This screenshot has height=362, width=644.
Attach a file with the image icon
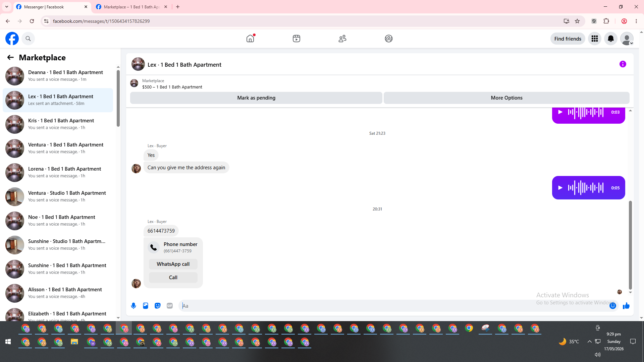click(x=146, y=306)
